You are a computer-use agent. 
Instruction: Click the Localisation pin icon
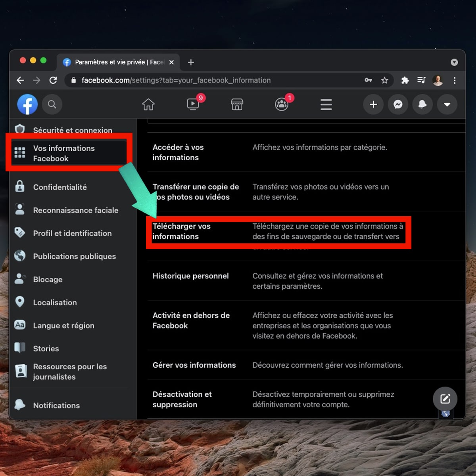pos(20,302)
